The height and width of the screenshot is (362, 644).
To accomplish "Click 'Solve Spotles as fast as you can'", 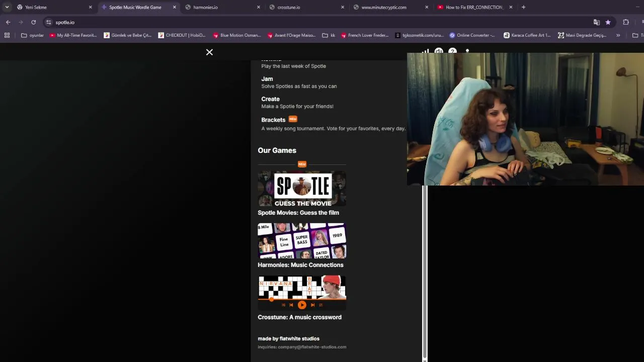I will (299, 86).
